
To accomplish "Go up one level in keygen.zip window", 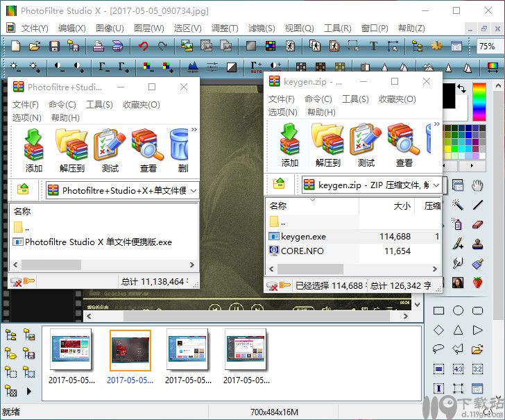I will [279, 184].
